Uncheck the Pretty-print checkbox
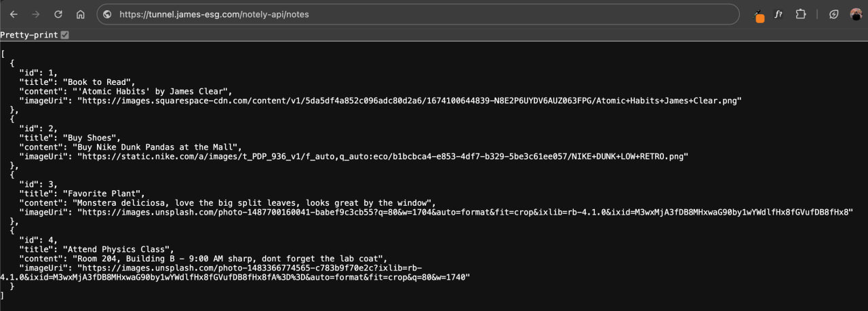 click(x=65, y=35)
